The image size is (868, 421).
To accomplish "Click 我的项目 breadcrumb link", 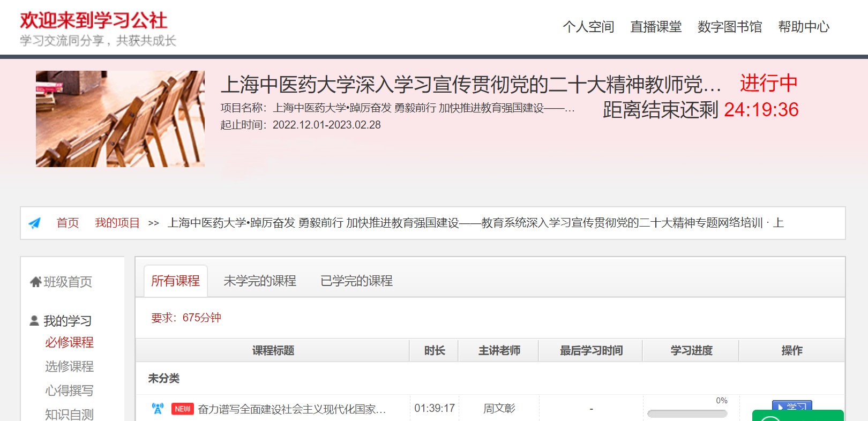I will coord(117,223).
